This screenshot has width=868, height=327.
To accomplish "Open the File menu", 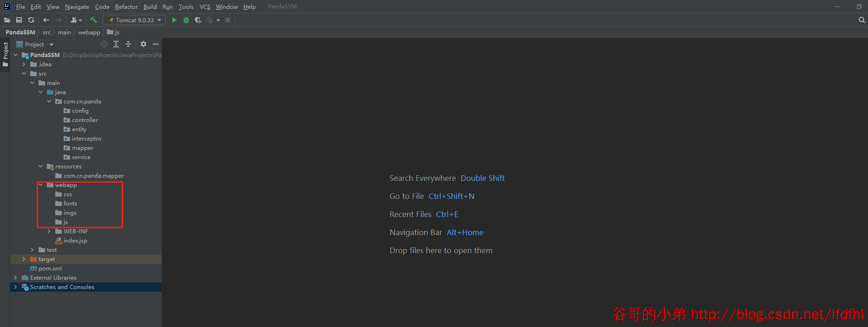I will pyautogui.click(x=20, y=6).
